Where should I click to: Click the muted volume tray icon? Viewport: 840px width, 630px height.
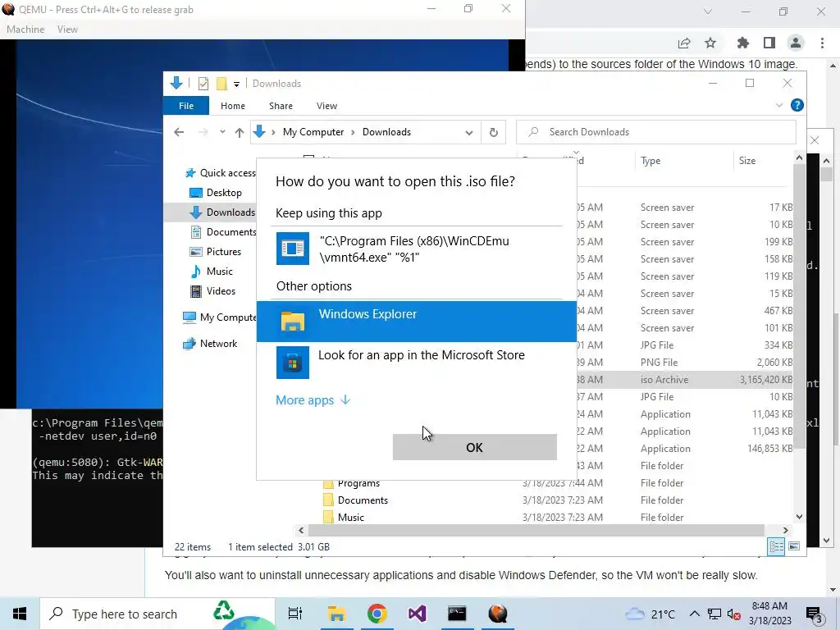click(733, 614)
